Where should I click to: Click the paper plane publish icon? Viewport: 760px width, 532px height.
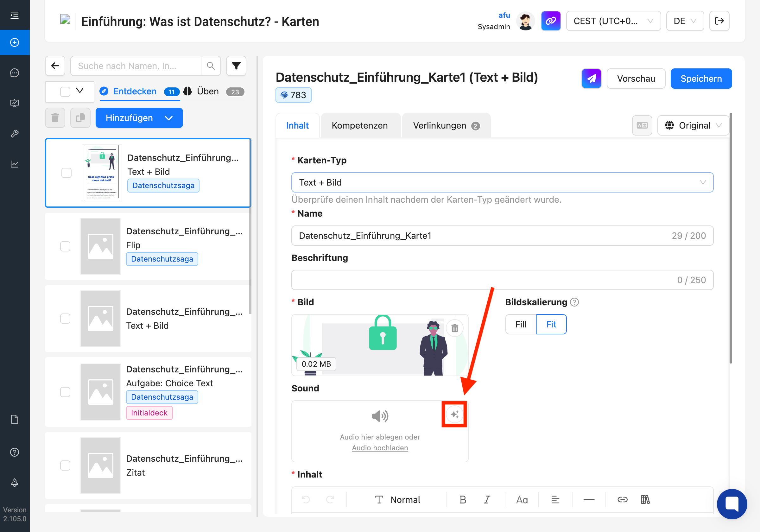(591, 79)
